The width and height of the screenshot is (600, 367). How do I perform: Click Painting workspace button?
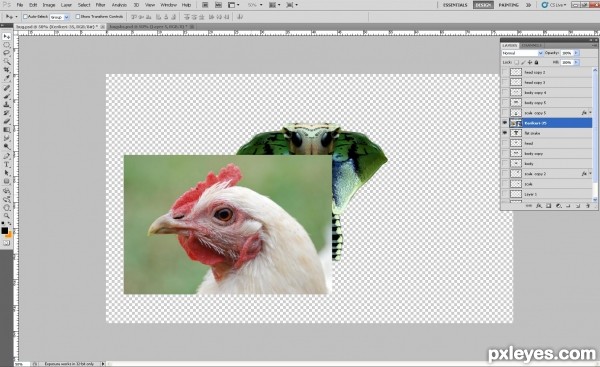[x=509, y=5]
